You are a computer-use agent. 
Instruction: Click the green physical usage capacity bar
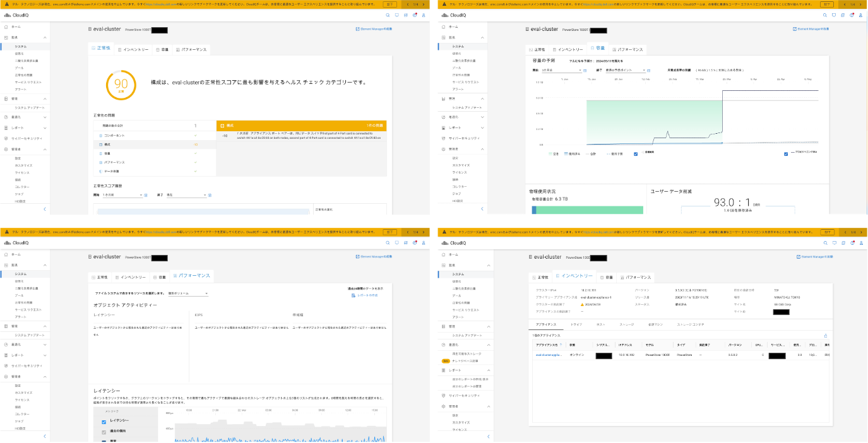[588, 210]
